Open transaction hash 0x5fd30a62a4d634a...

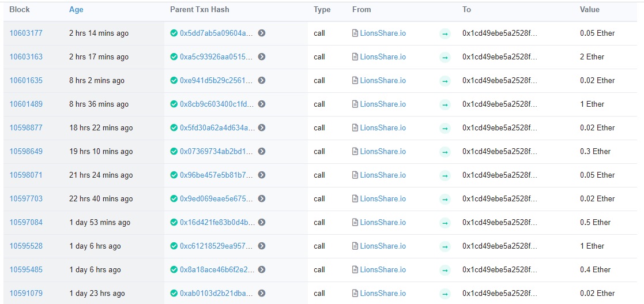click(217, 127)
